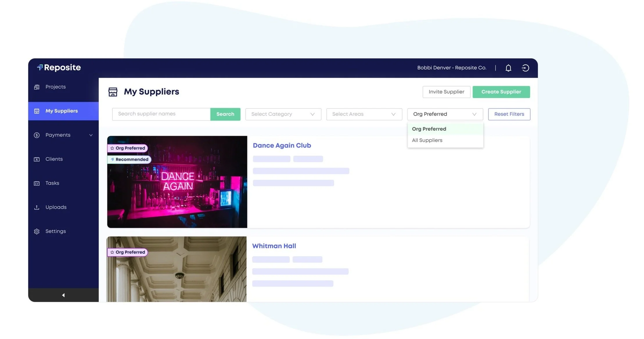Click the Tasks calendar icon in sidebar
This screenshot has height=339, width=644.
37,183
